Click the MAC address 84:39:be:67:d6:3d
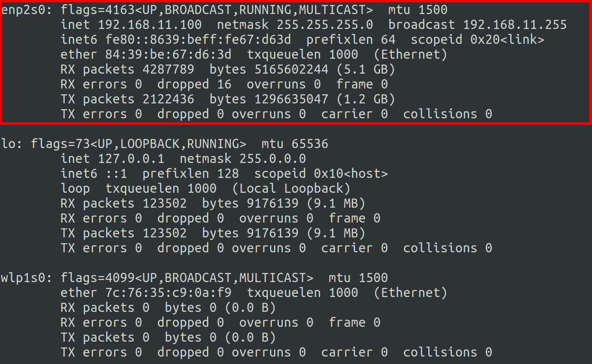The image size is (592, 364). [x=168, y=55]
